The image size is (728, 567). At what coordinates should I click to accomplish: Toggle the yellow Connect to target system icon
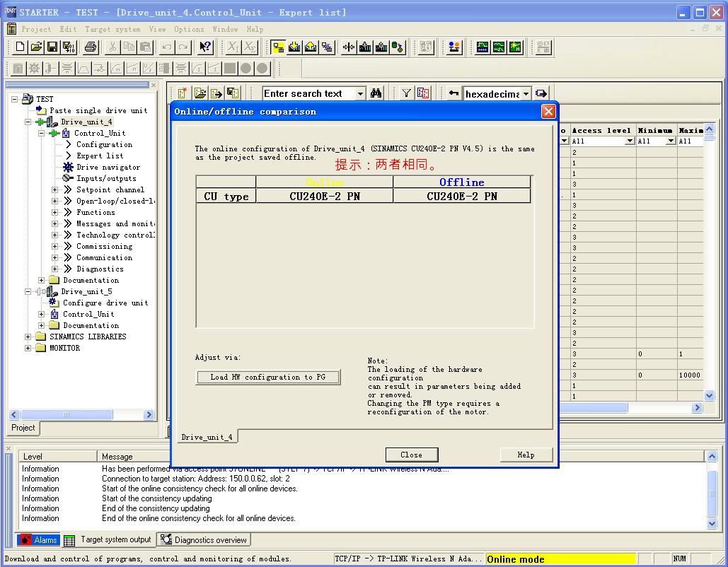point(278,47)
